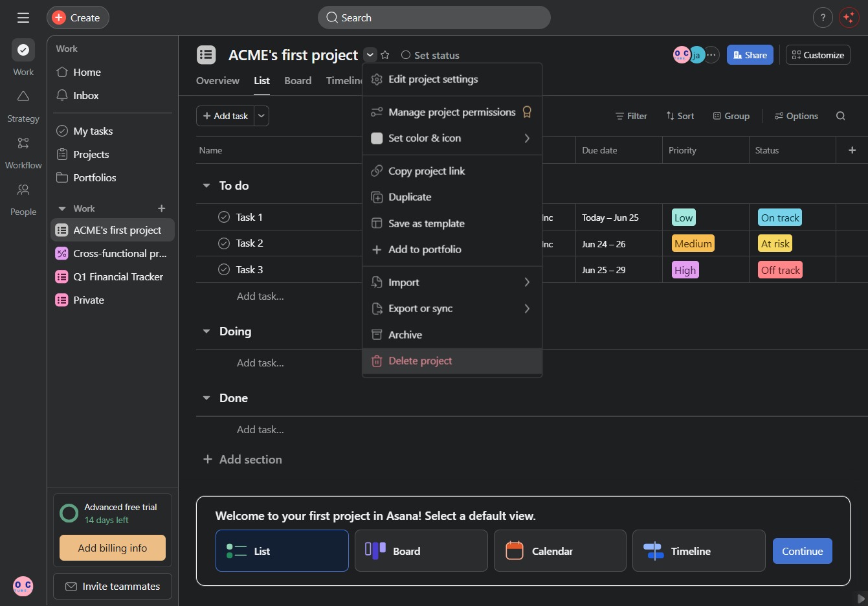Click the Customize button
This screenshot has height=606, width=868.
click(818, 55)
